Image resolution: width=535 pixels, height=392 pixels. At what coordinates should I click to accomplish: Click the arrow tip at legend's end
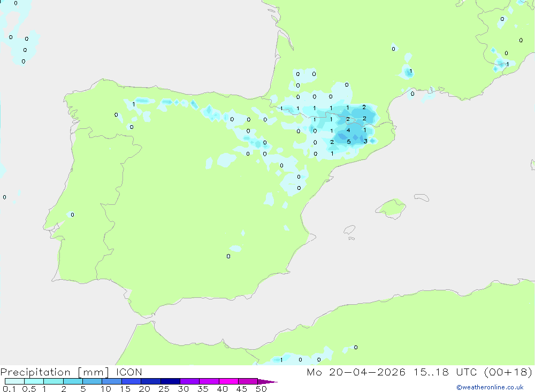coord(268,381)
